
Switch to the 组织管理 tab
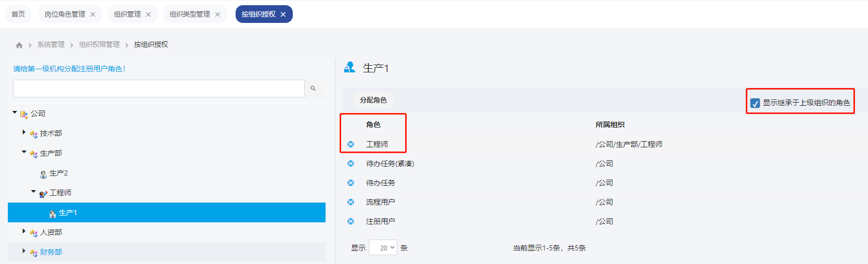[x=127, y=14]
